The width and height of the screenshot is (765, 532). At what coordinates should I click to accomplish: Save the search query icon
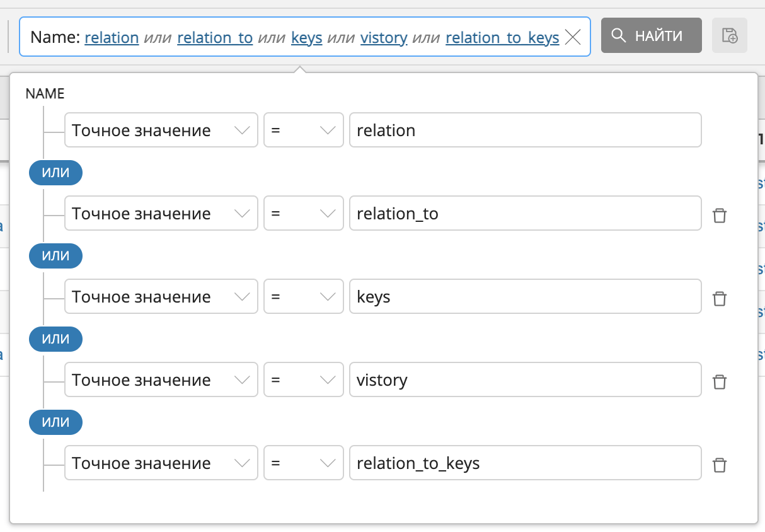point(729,35)
